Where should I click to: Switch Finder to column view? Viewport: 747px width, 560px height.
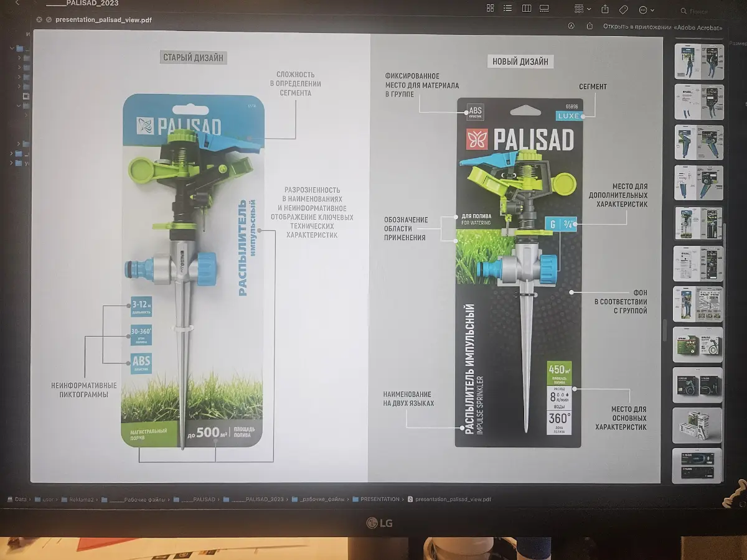click(x=527, y=9)
